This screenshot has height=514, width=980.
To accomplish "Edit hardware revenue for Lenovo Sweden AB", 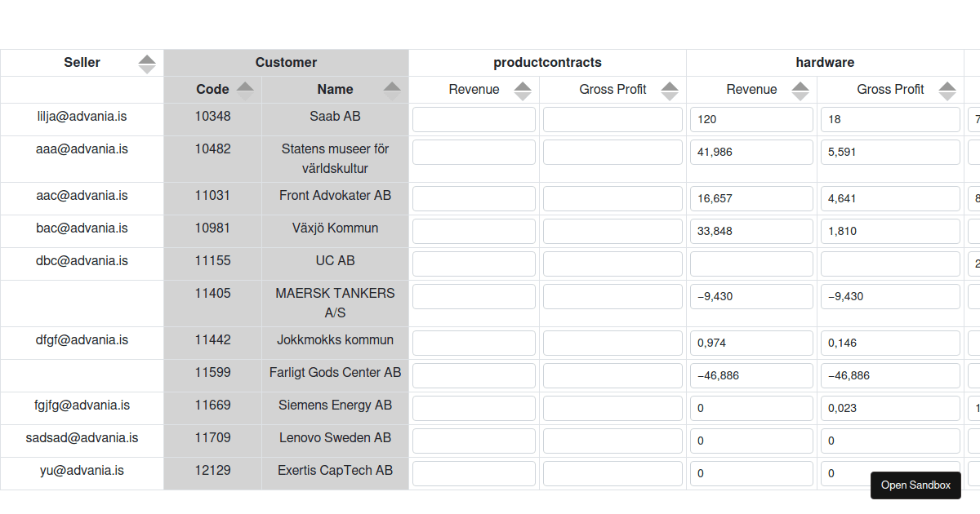I will click(x=751, y=441).
